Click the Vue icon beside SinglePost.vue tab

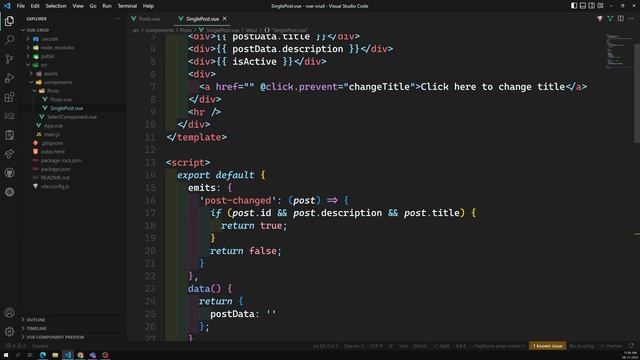[181, 19]
